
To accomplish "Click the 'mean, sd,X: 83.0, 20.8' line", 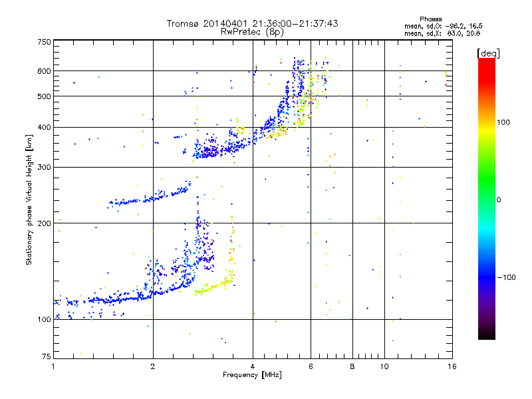I will tap(442, 33).
